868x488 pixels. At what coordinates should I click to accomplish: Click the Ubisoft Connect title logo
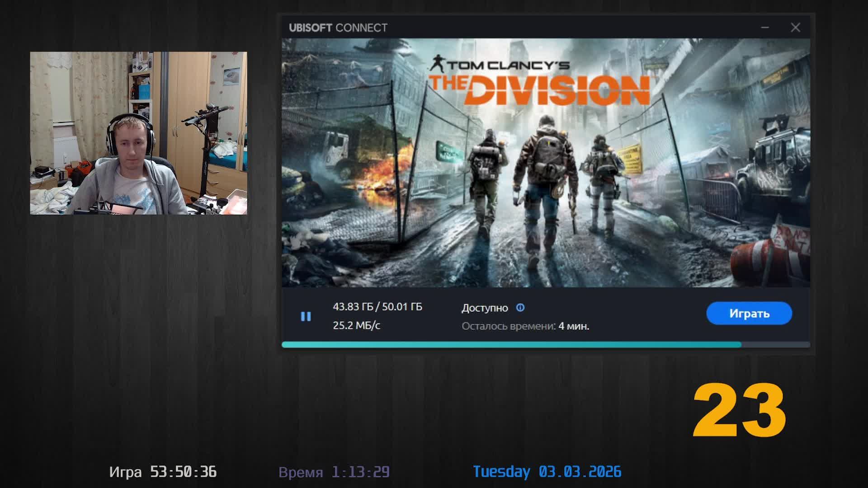click(338, 28)
